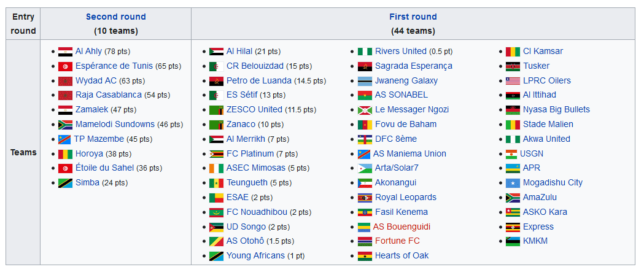This screenshot has height=275, width=644.
Task: Click the Zimbabwe flag beside FC Platinum
Action: 217,154
